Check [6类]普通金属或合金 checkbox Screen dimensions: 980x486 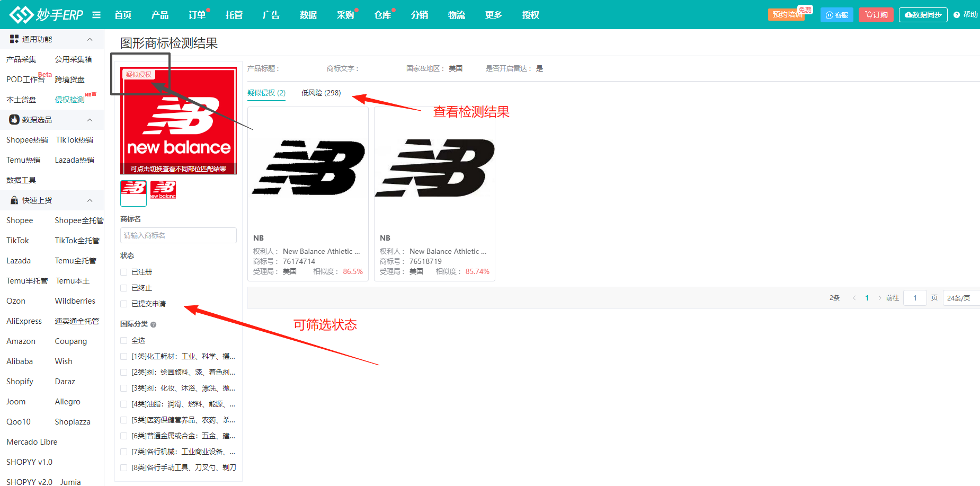tap(123, 436)
